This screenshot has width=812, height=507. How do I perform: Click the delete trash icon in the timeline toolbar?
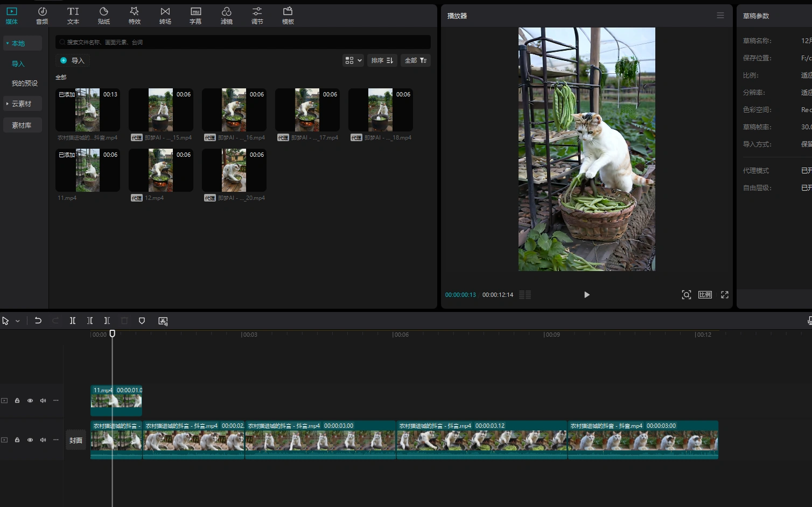[124, 321]
